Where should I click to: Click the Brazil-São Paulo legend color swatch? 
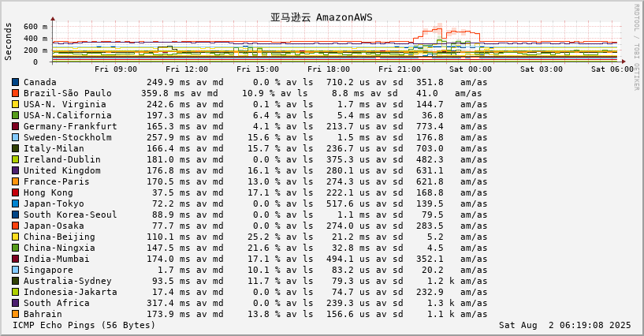pyautogui.click(x=16, y=93)
